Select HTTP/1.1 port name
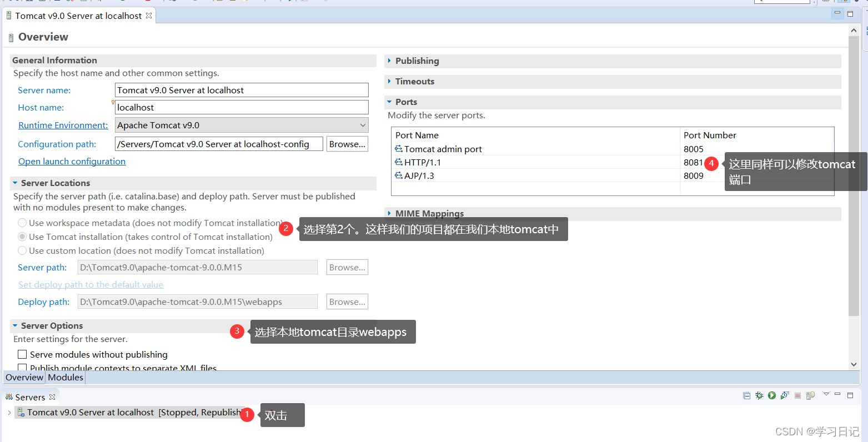868x442 pixels. (423, 162)
